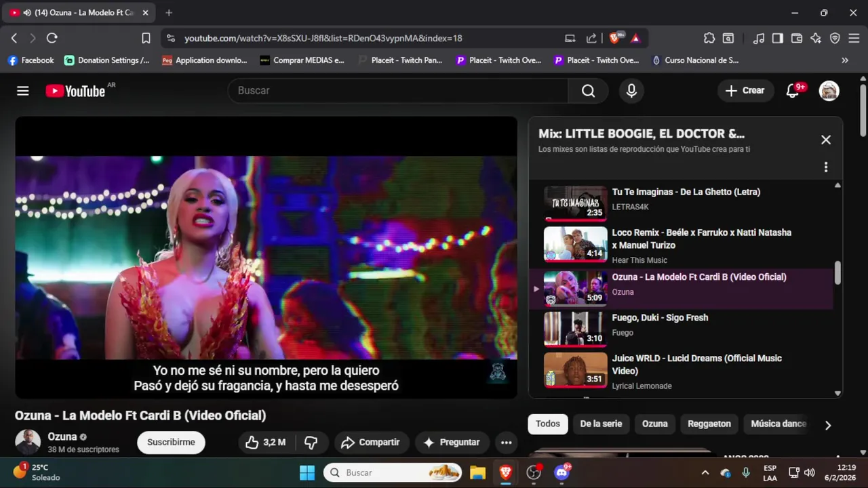Open Brave Wallet icon

797,39
